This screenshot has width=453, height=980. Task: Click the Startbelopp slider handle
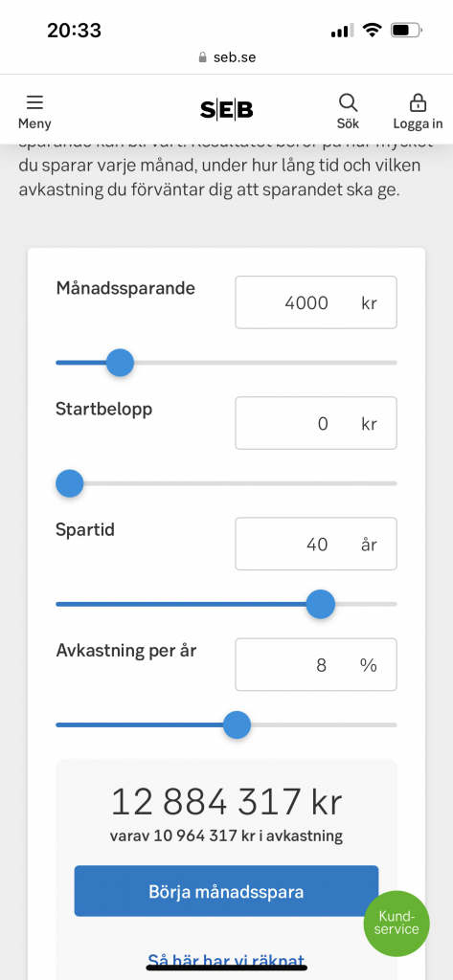pos(70,483)
